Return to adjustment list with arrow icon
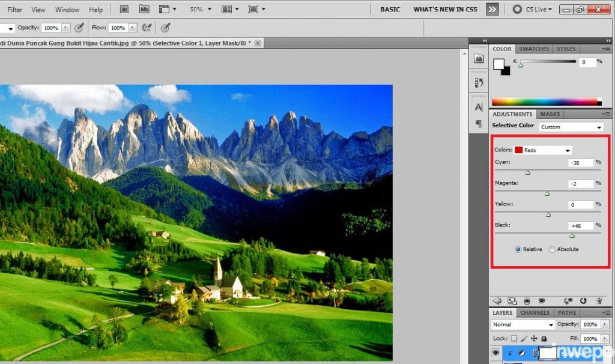The height and width of the screenshot is (364, 615). click(497, 301)
